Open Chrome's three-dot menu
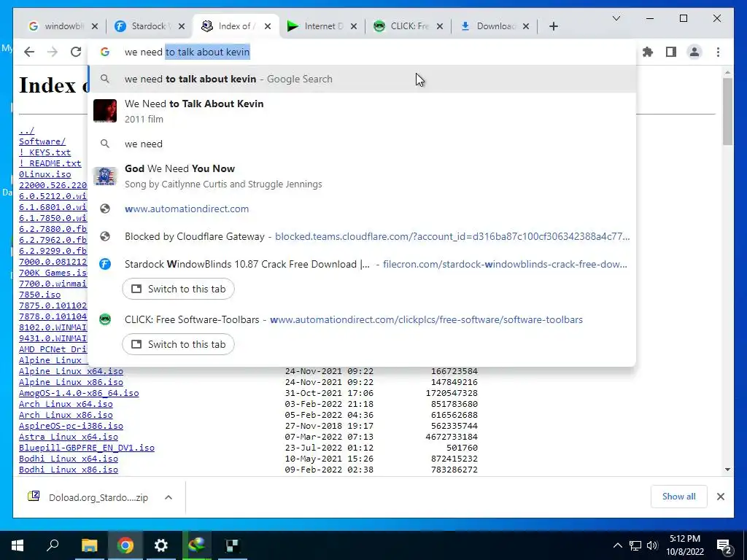This screenshot has height=560, width=747. [x=718, y=52]
